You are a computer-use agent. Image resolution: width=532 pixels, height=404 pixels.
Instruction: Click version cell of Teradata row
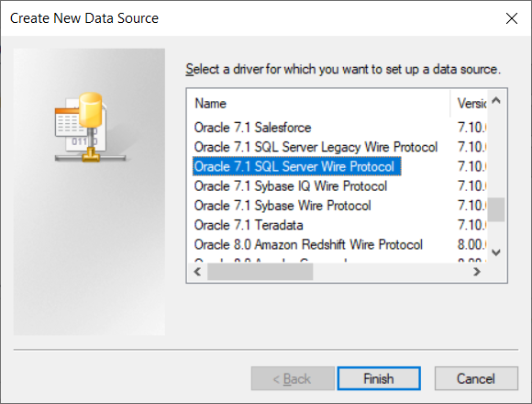pyautogui.click(x=472, y=225)
